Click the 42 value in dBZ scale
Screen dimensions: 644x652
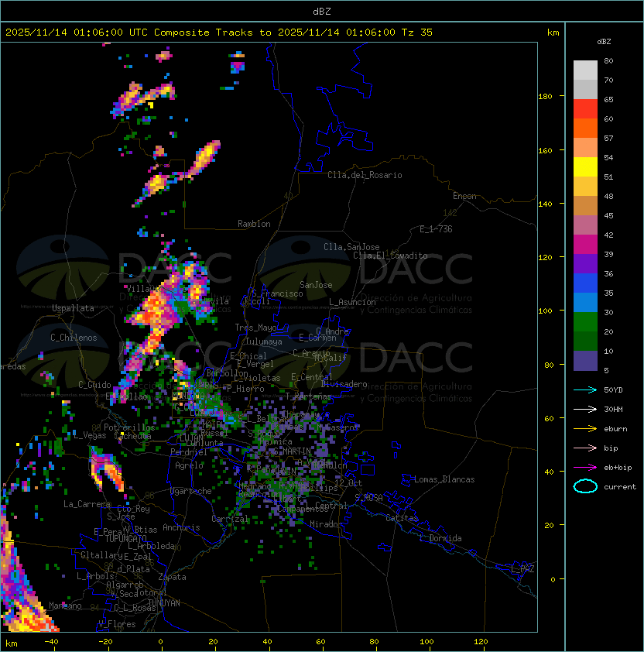coord(608,235)
